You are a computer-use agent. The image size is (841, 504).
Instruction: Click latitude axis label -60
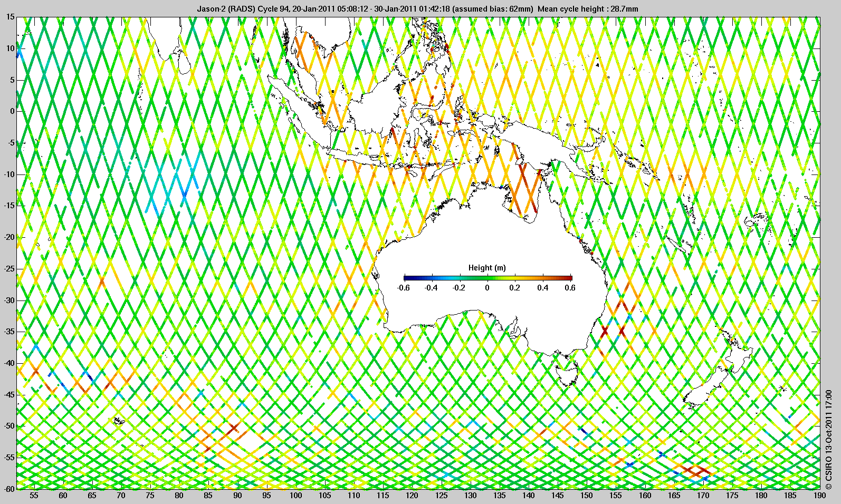9,489
